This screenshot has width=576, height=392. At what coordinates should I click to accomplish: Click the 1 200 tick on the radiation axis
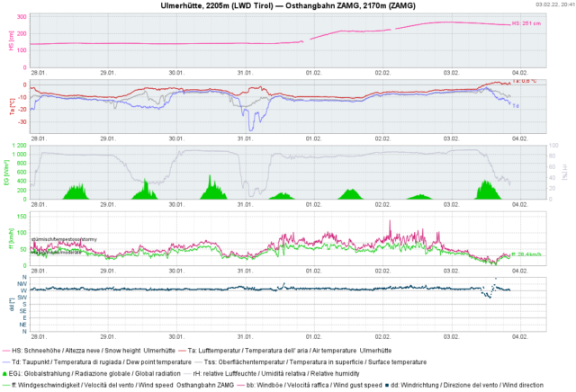point(20,146)
